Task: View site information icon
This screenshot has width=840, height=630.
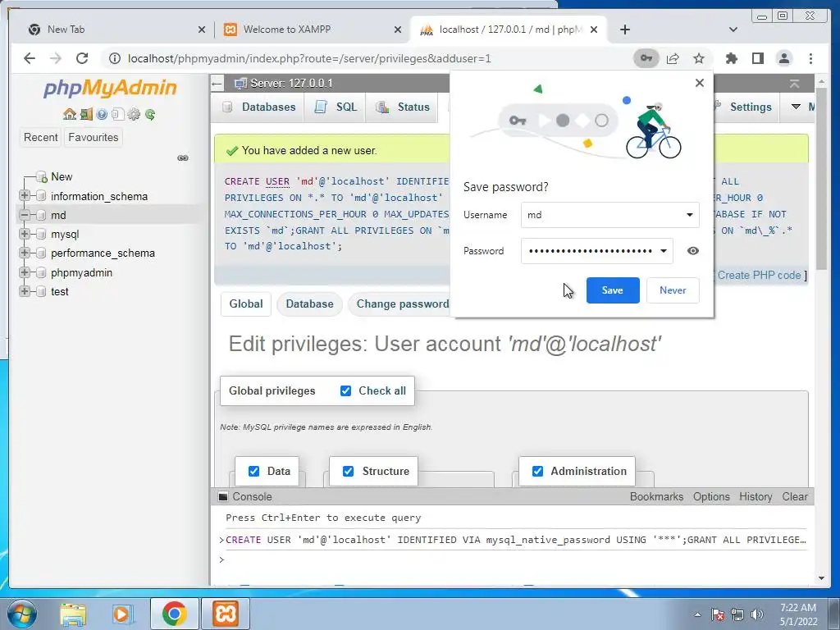Action: click(115, 58)
